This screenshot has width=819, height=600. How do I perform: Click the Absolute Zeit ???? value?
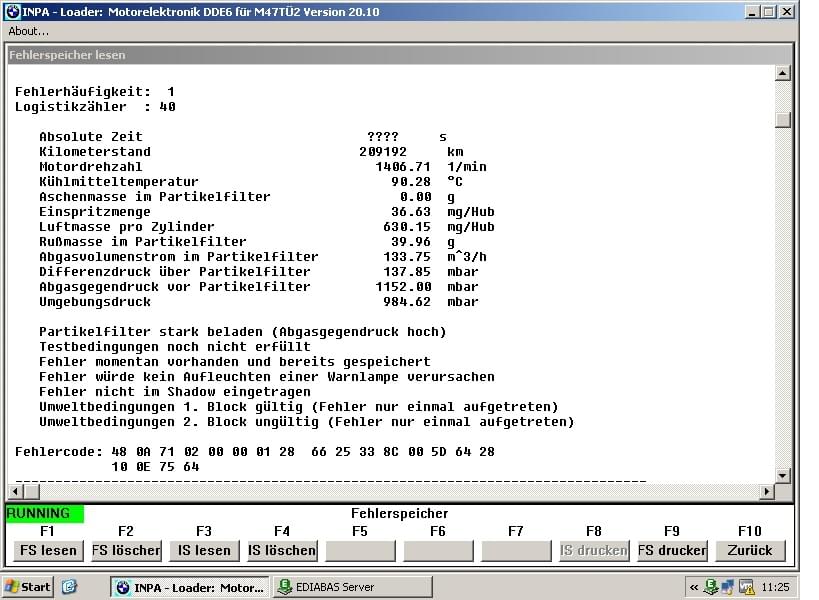[383, 137]
